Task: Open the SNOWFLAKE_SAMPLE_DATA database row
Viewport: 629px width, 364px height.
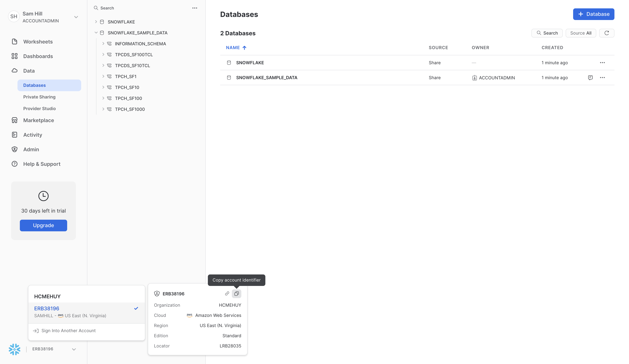Action: tap(417, 78)
